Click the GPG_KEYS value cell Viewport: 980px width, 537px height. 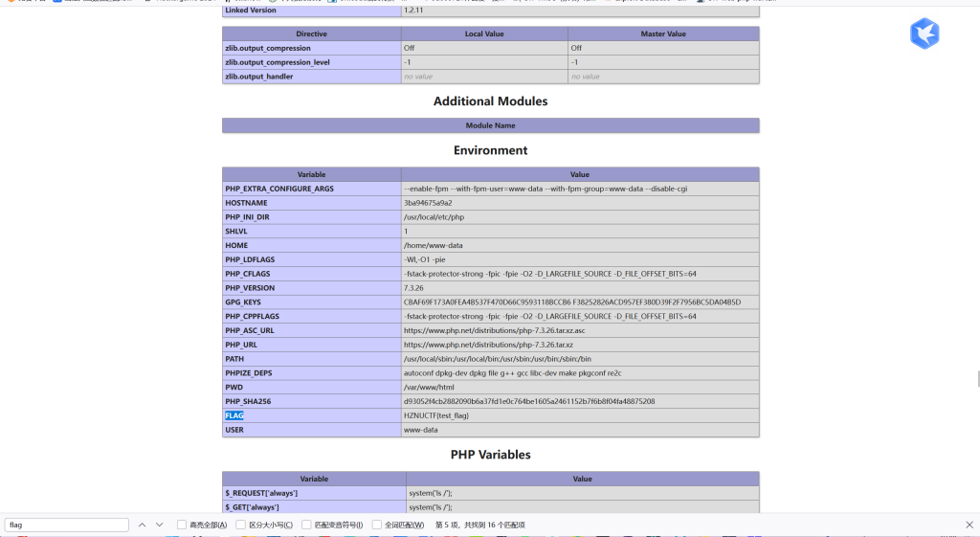[x=580, y=302]
